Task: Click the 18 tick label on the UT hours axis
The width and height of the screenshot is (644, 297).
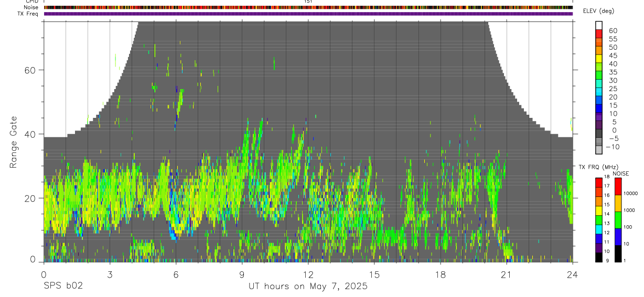Action: coord(440,274)
